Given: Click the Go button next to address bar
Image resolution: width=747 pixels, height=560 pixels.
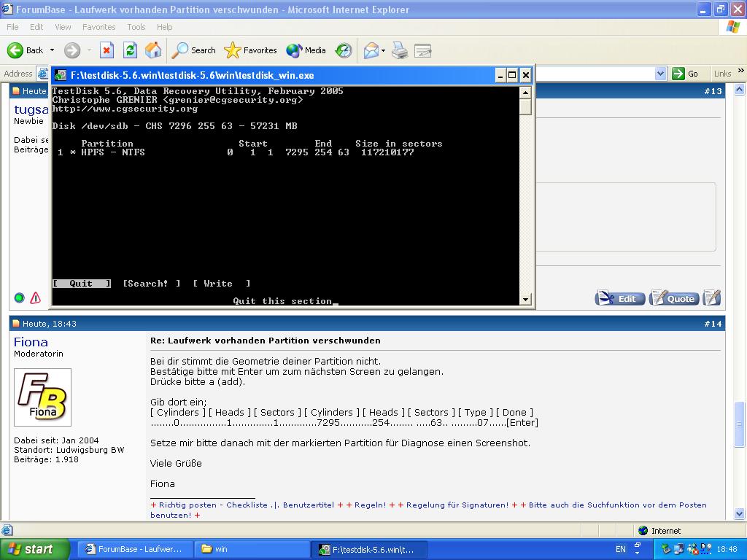Looking at the screenshot, I should (685, 74).
